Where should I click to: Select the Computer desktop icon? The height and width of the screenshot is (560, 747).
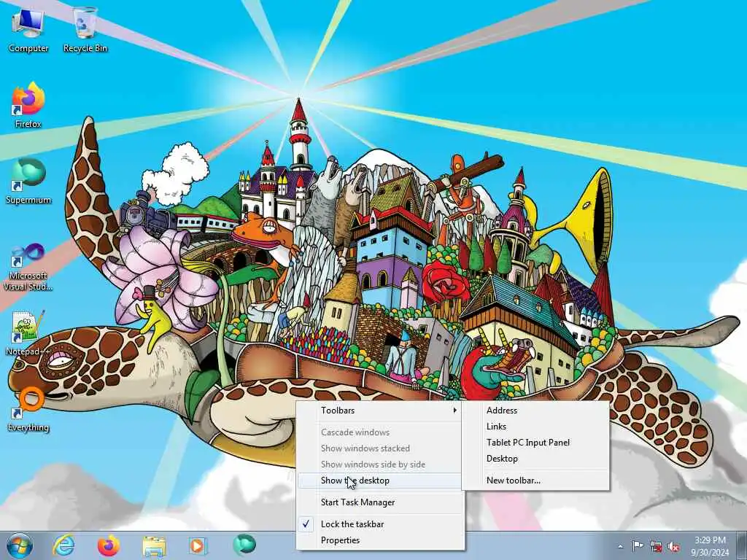click(28, 29)
